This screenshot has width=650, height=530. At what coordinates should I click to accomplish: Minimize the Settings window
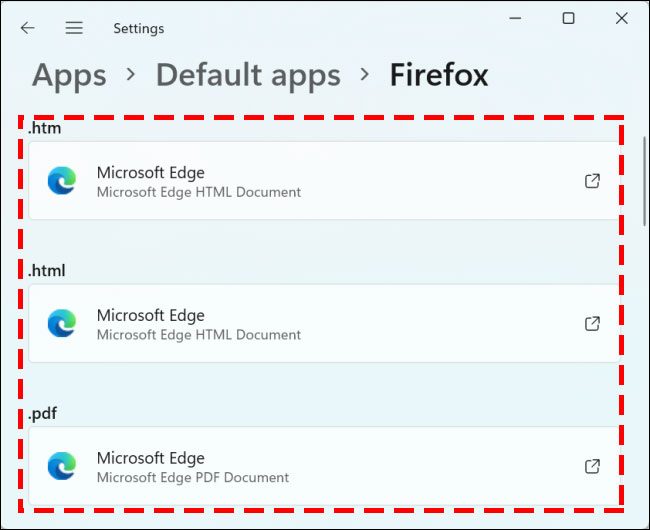point(516,18)
